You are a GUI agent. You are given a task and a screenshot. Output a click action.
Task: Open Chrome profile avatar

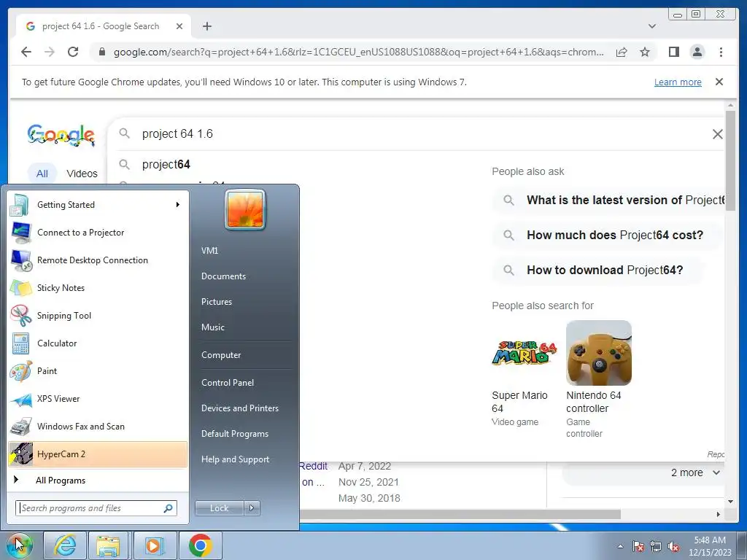697,52
